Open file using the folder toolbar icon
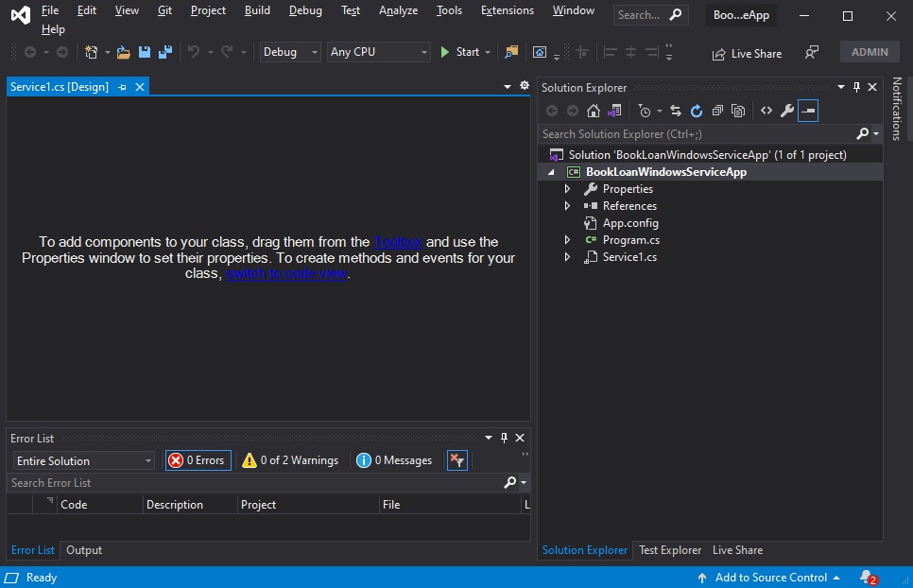 pos(123,52)
